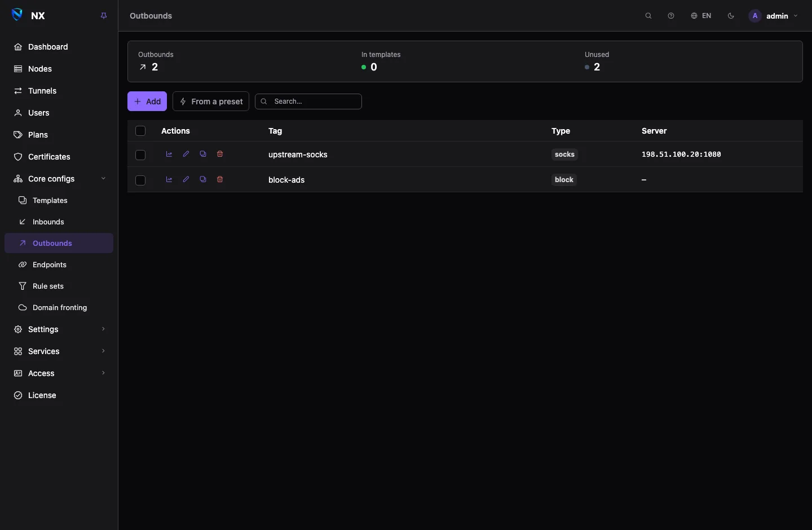Select Outbounds submenu item
Image resolution: width=812 pixels, height=530 pixels.
59,243
